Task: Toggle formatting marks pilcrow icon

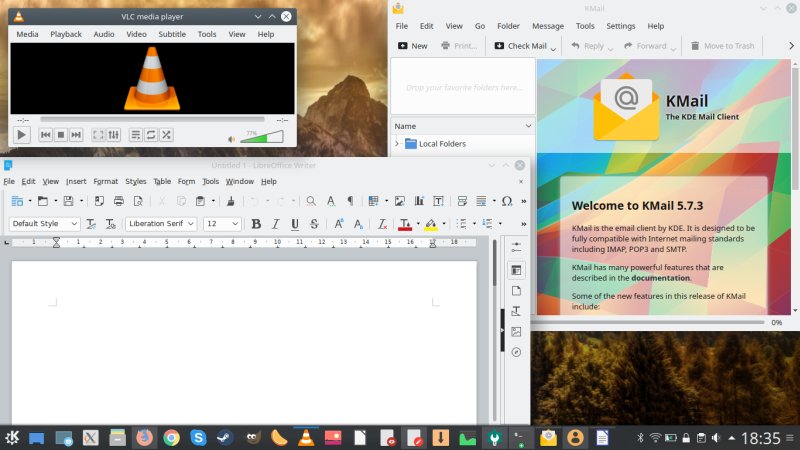Action: point(350,201)
